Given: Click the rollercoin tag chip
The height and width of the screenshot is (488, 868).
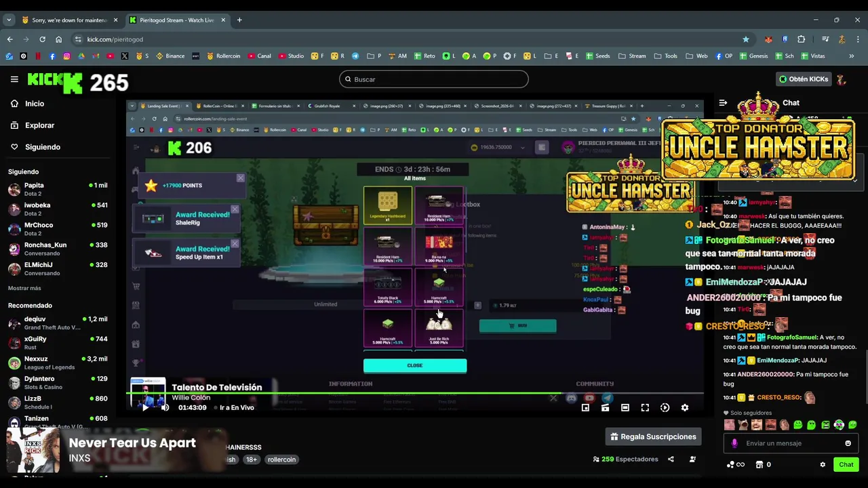Looking at the screenshot, I should [x=281, y=459].
